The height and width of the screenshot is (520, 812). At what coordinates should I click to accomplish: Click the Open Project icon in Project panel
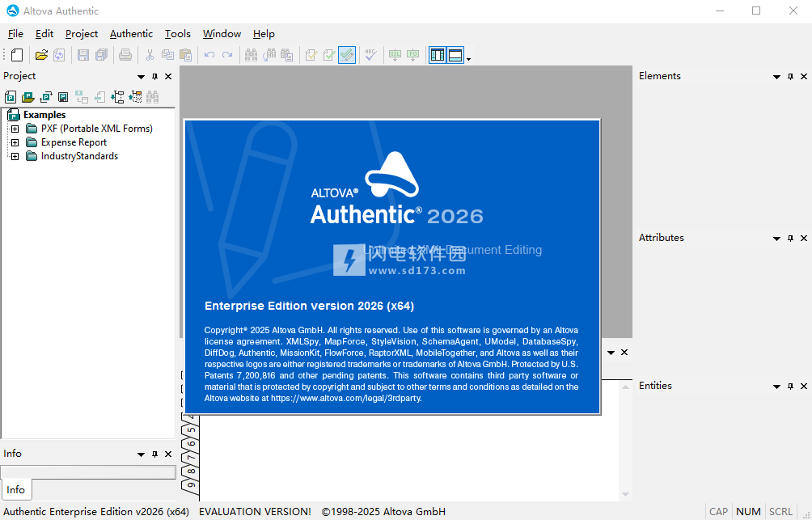[28, 97]
